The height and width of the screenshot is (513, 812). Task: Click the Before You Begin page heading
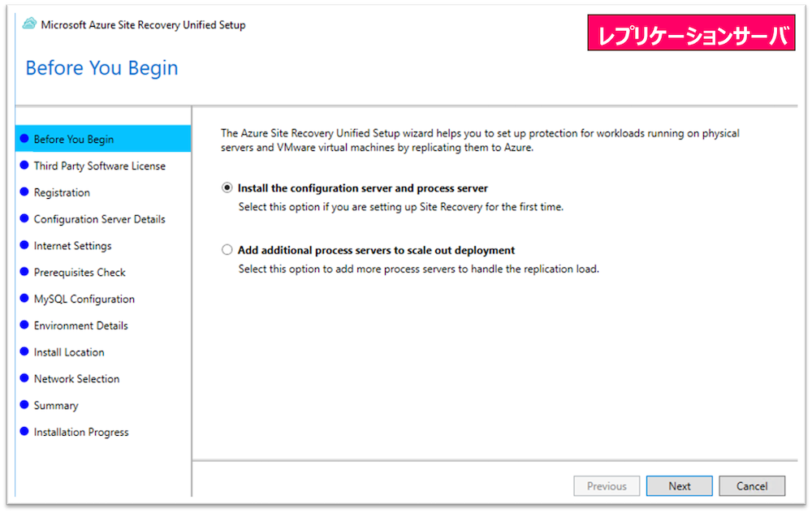tap(102, 68)
